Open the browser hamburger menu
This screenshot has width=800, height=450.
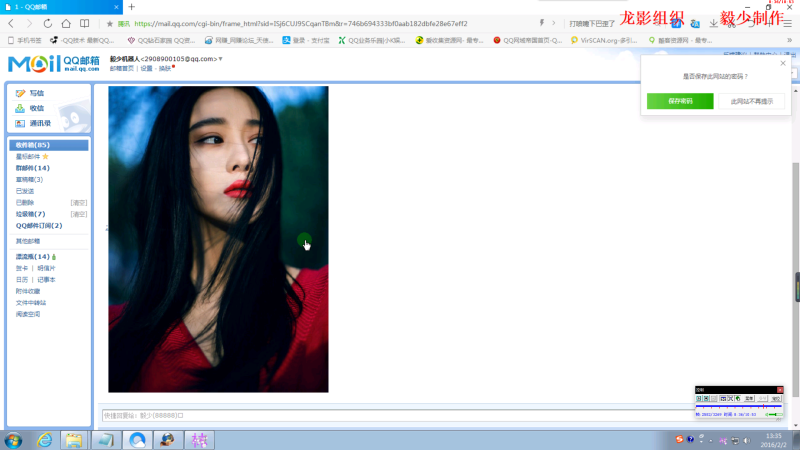(x=787, y=22)
